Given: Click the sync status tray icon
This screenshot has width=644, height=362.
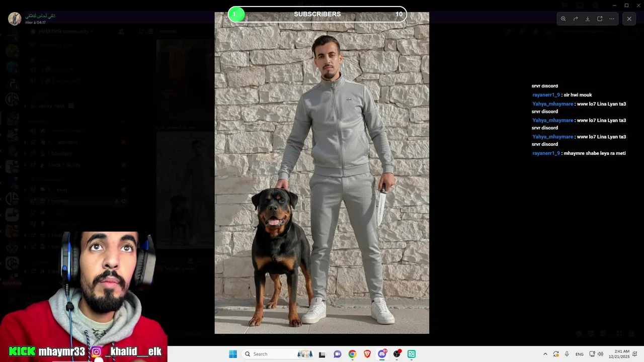Looking at the screenshot, I should [556, 354].
